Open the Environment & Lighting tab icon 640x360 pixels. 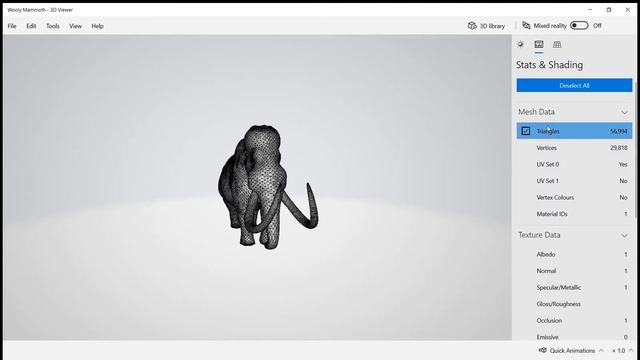[520, 44]
